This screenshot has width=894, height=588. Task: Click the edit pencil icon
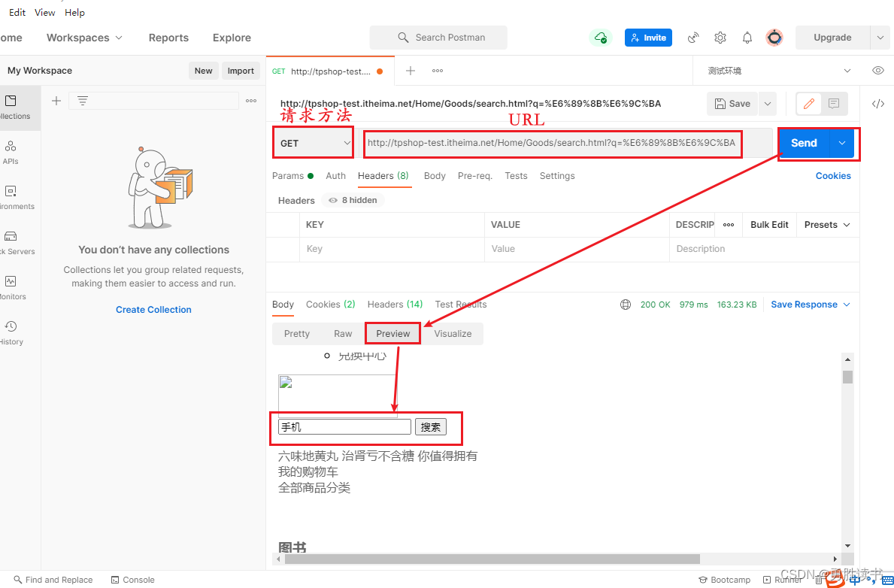808,104
